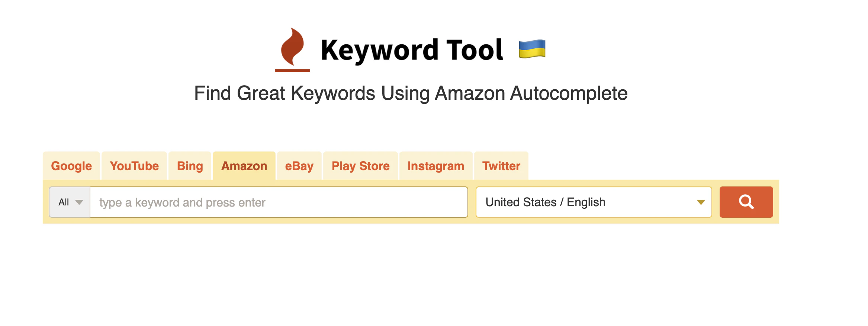Open the All category dropdown
This screenshot has height=326, width=868.
(x=70, y=202)
